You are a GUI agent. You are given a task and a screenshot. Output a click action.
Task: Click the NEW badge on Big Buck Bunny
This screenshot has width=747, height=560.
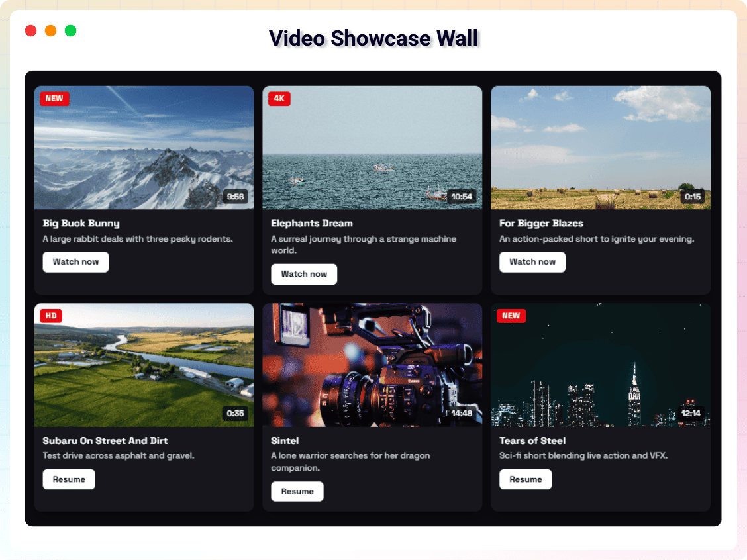pos(54,99)
